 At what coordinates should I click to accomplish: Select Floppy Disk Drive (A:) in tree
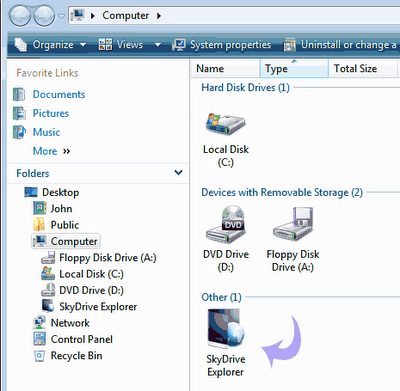108,258
